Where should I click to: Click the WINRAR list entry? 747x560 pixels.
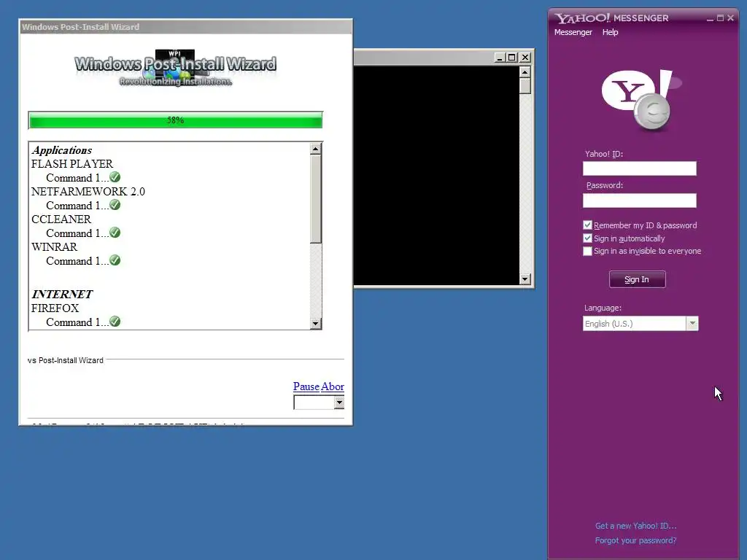54,246
